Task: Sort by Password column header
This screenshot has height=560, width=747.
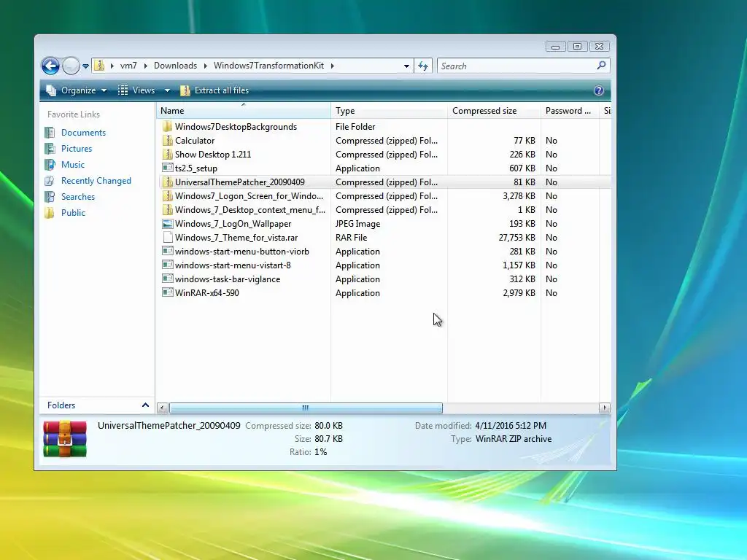Action: click(570, 111)
